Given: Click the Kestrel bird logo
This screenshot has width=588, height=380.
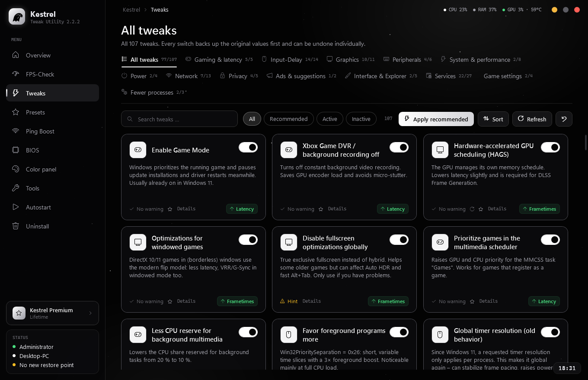Looking at the screenshot, I should [17, 17].
